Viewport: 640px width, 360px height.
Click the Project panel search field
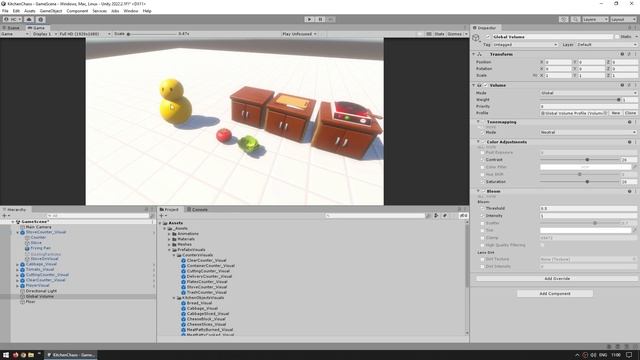376,216
